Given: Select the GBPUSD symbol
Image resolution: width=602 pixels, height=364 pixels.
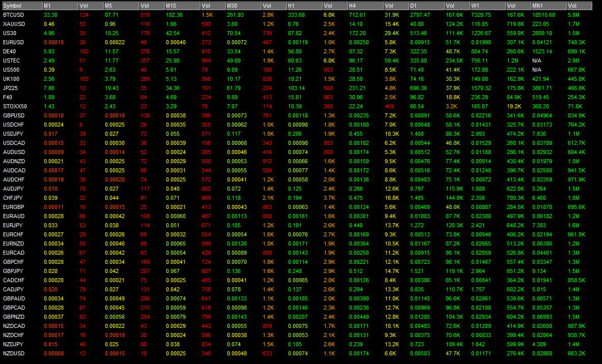Looking at the screenshot, I should coord(13,115).
